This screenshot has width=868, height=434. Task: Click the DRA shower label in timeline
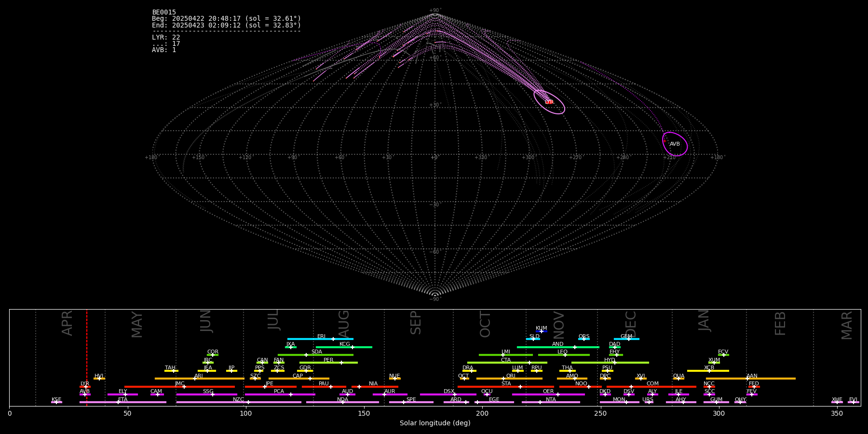(468, 368)
